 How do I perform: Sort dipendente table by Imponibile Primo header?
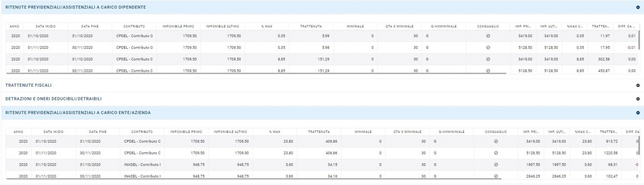(178, 26)
